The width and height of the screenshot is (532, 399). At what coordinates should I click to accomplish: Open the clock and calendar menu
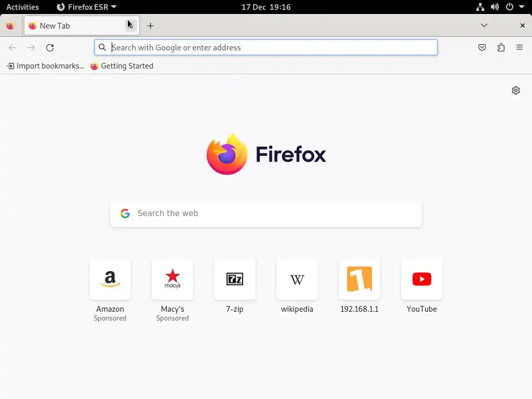(266, 7)
